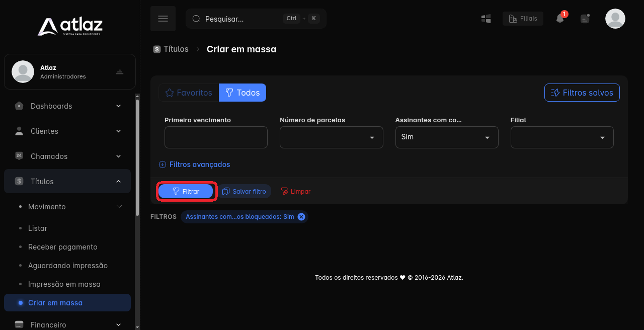Open the Assinantes com co... dropdown
The height and width of the screenshot is (330, 644).
[x=447, y=137]
